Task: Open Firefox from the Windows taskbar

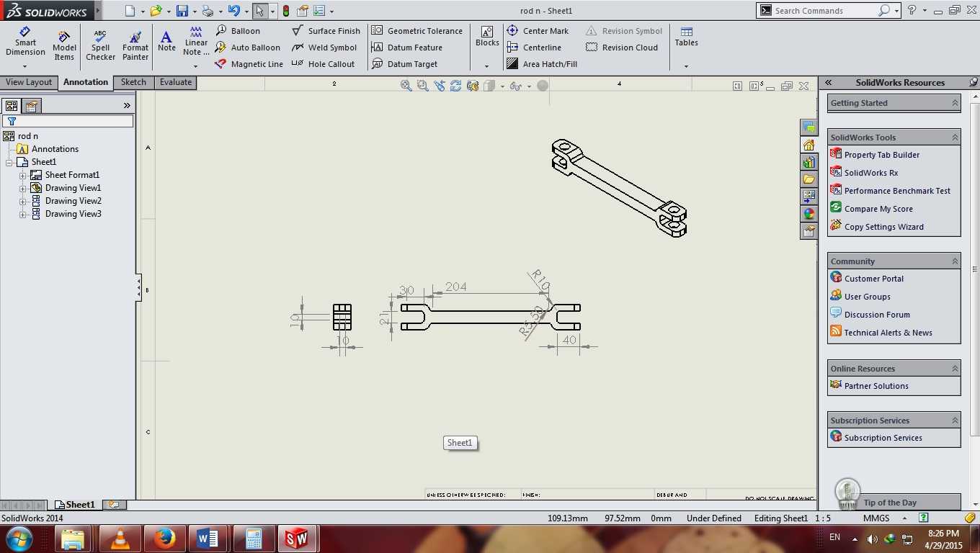Action: click(164, 538)
